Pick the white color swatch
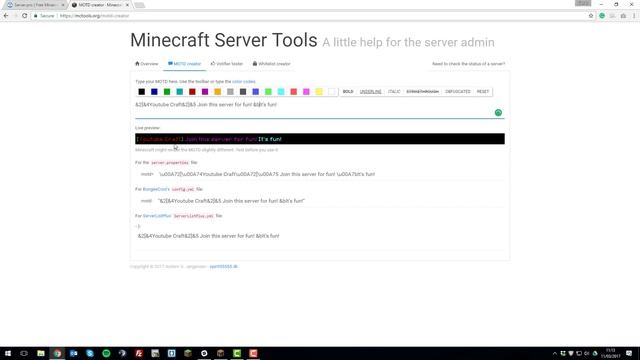 (x=331, y=92)
